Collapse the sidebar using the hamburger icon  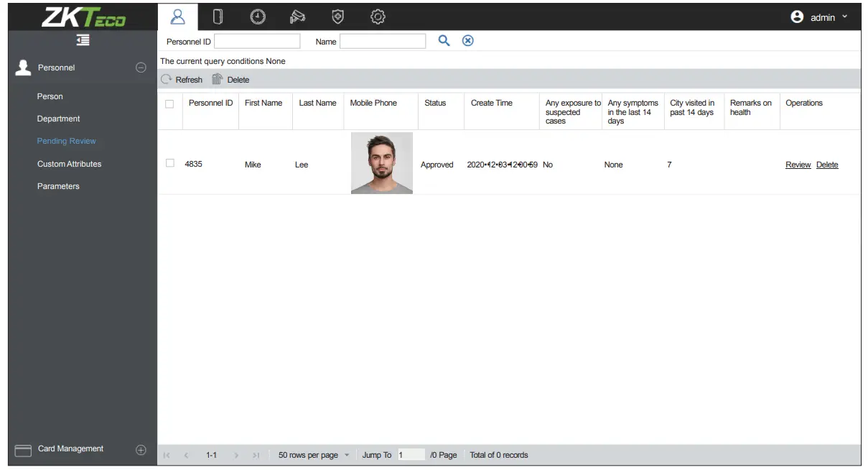pos(83,40)
